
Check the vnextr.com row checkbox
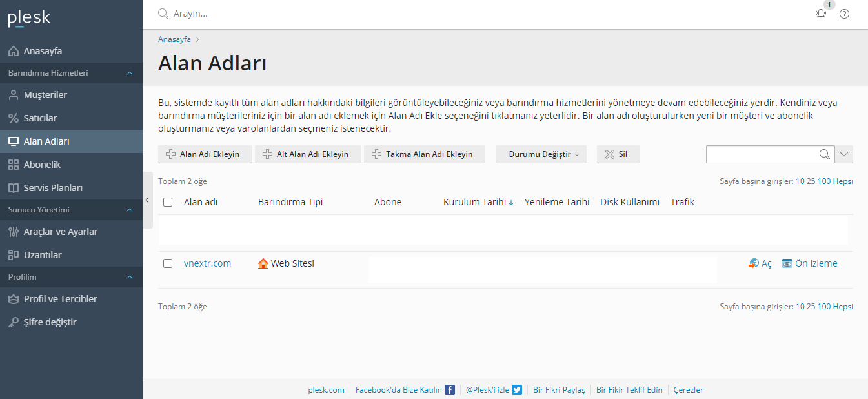(x=168, y=263)
